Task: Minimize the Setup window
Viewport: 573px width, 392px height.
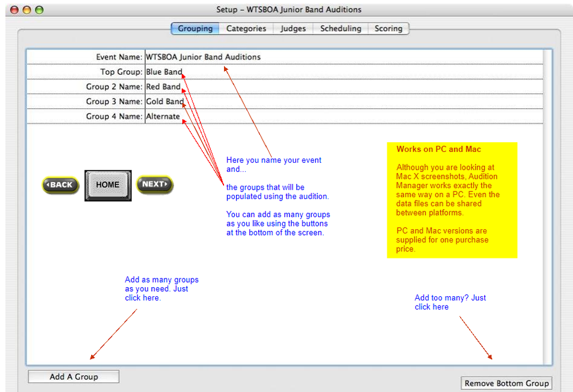Action: tap(25, 10)
